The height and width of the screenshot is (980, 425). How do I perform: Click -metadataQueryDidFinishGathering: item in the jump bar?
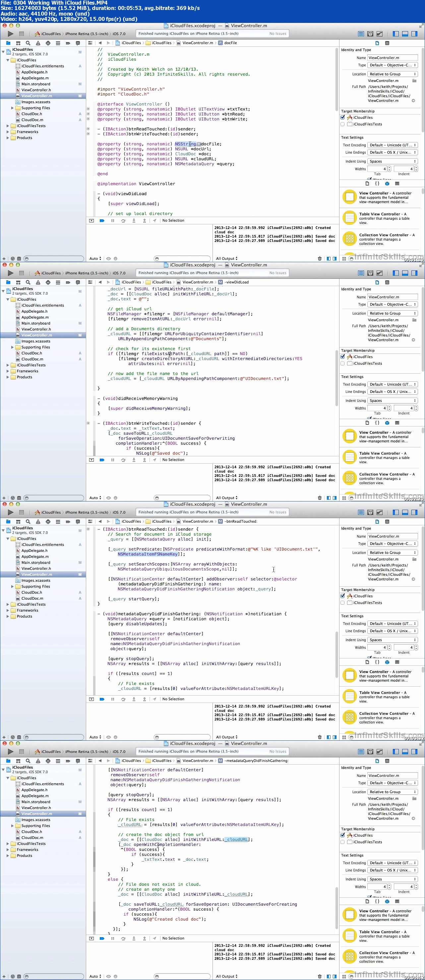click(254, 761)
